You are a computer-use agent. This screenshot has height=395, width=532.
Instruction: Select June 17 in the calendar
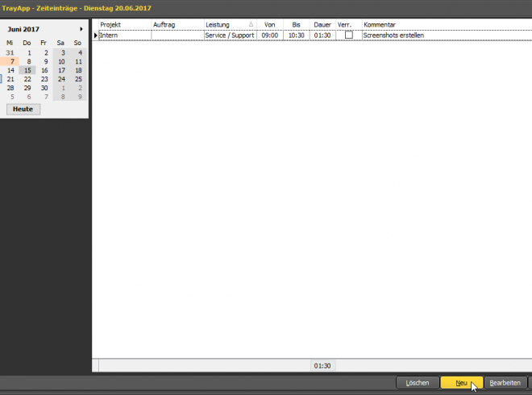click(x=61, y=70)
